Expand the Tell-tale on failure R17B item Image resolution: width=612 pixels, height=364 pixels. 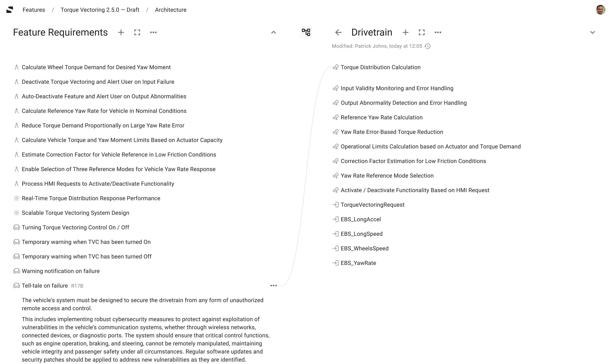[x=45, y=286]
